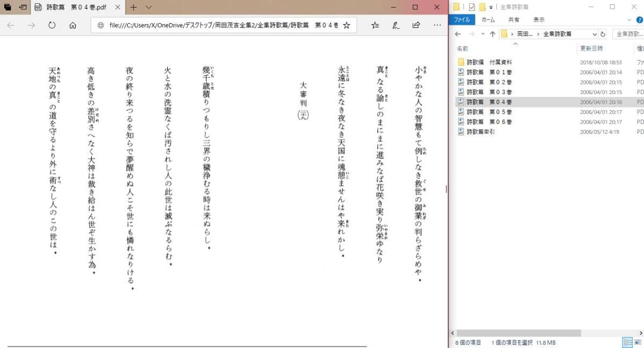Open the ファイル menu in Explorer
The width and height of the screenshot is (644, 348).
coord(462,20)
